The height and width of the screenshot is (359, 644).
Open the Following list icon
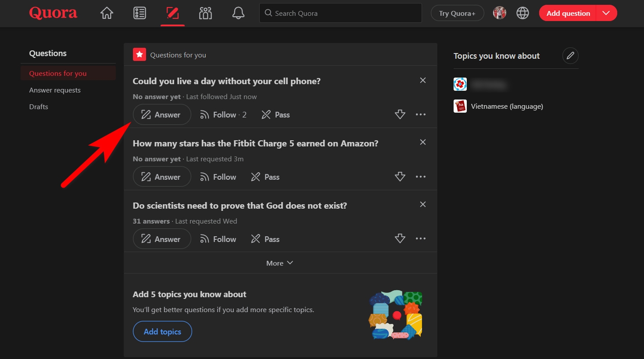coord(140,14)
